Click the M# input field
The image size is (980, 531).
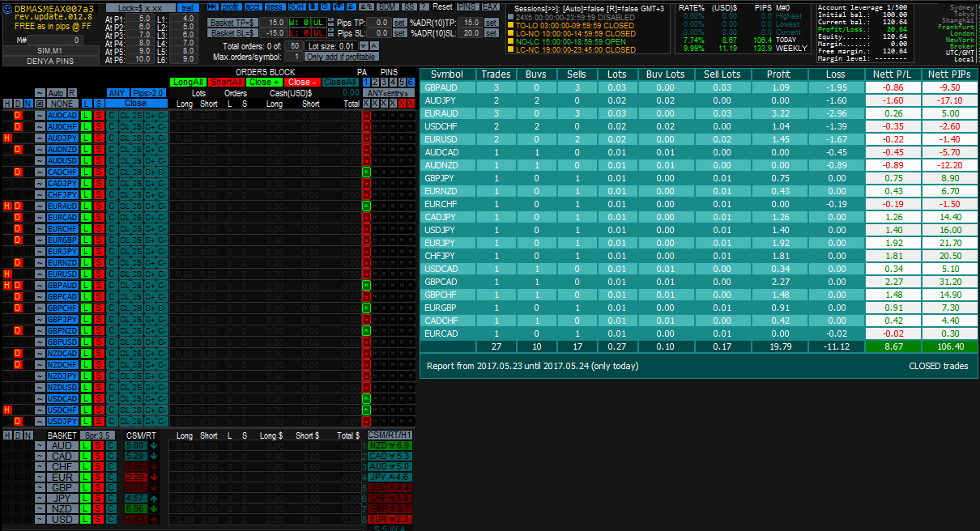point(55,40)
